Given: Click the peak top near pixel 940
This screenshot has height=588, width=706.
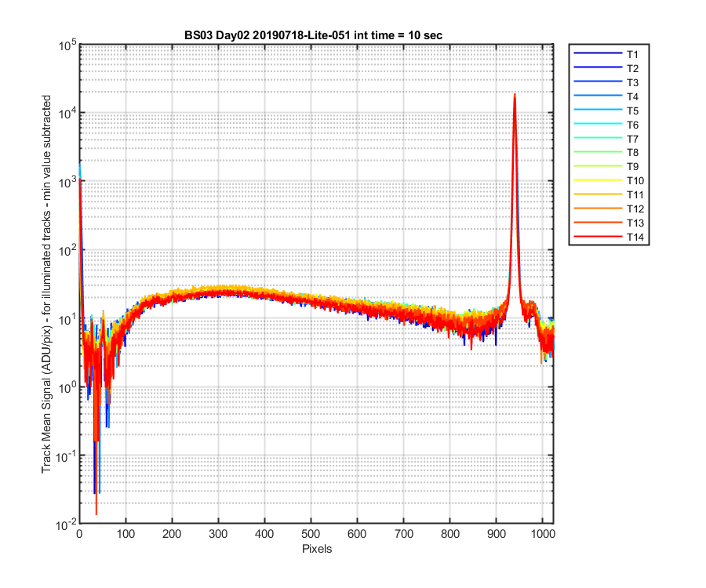Looking at the screenshot, I should (514, 96).
